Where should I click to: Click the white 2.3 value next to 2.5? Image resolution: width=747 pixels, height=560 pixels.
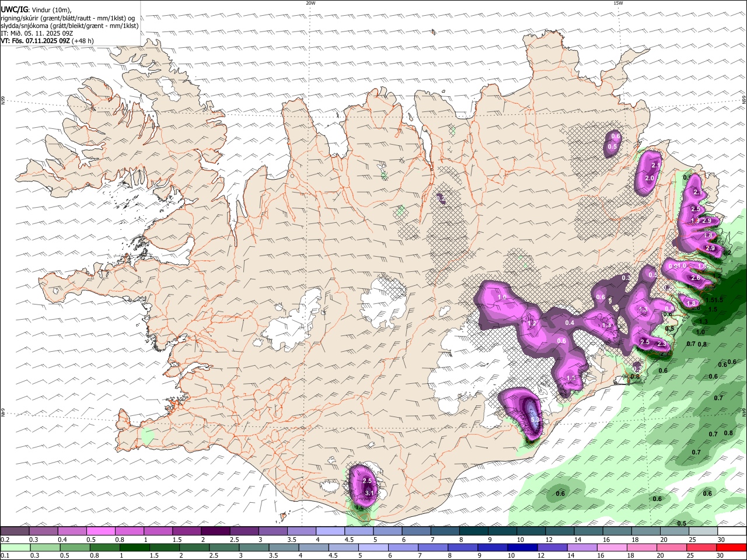pos(661,344)
